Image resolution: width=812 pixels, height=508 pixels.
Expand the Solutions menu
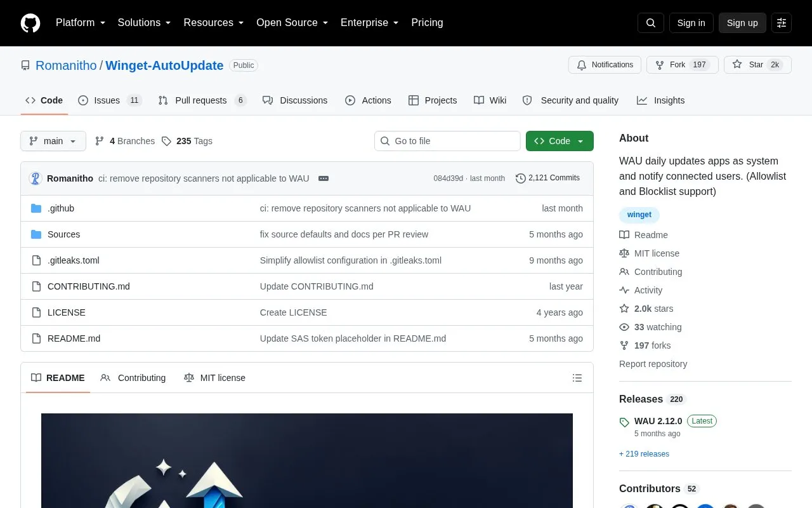tap(145, 23)
